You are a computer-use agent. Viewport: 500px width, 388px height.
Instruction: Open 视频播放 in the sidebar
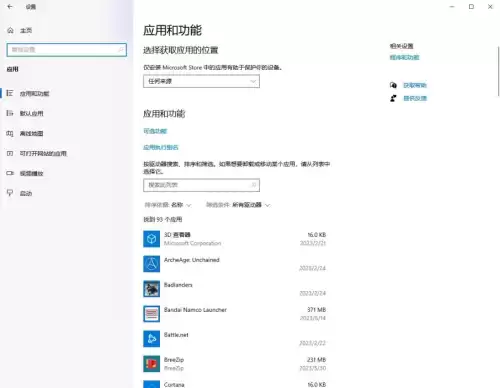31,173
